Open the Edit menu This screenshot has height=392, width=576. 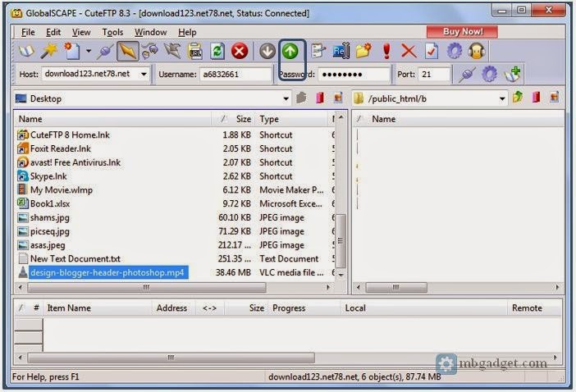[x=53, y=32]
